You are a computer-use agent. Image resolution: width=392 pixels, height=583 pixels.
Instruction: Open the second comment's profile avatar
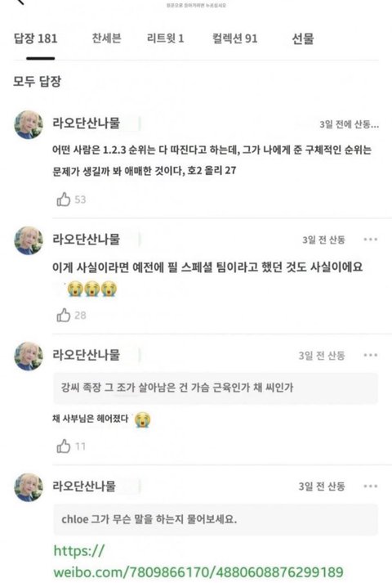tap(29, 240)
